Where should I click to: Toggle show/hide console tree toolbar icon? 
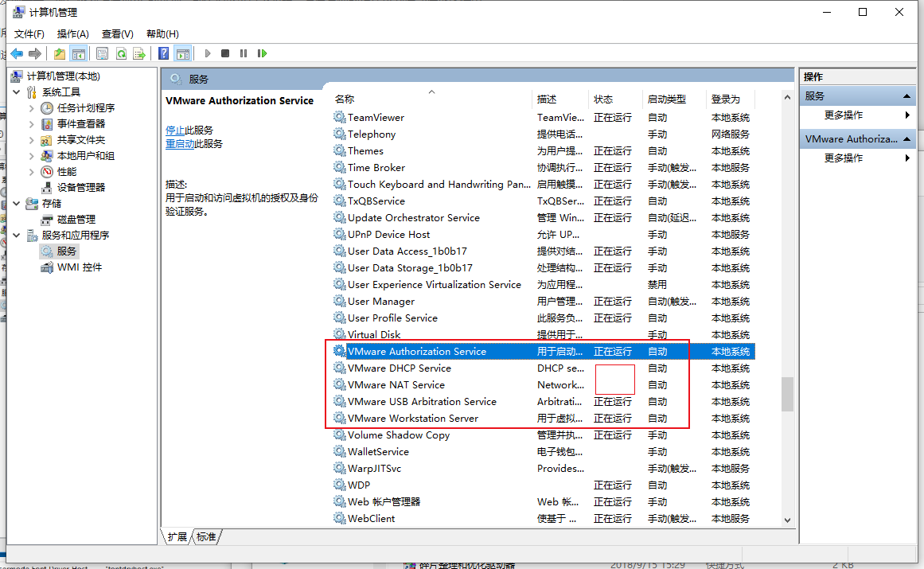[78, 53]
